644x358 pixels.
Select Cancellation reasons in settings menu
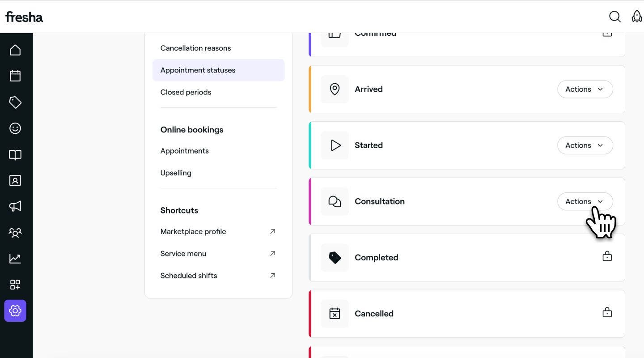pos(195,48)
